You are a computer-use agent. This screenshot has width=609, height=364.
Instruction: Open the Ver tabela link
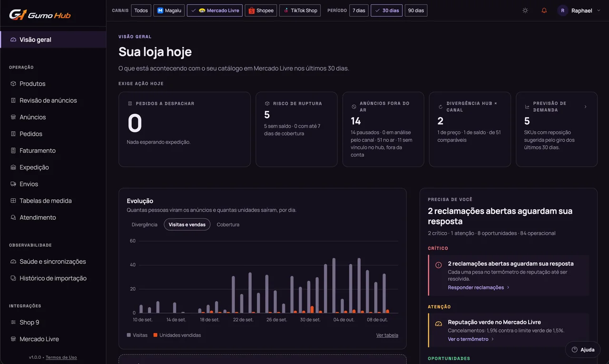387,335
